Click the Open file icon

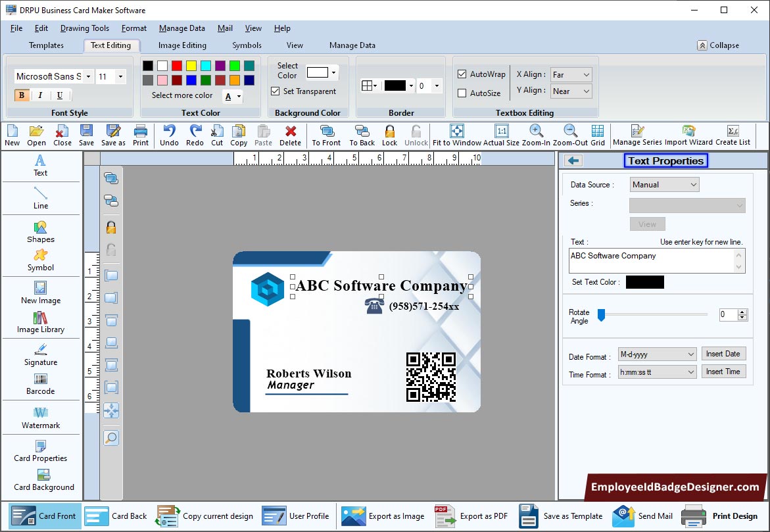(36, 135)
